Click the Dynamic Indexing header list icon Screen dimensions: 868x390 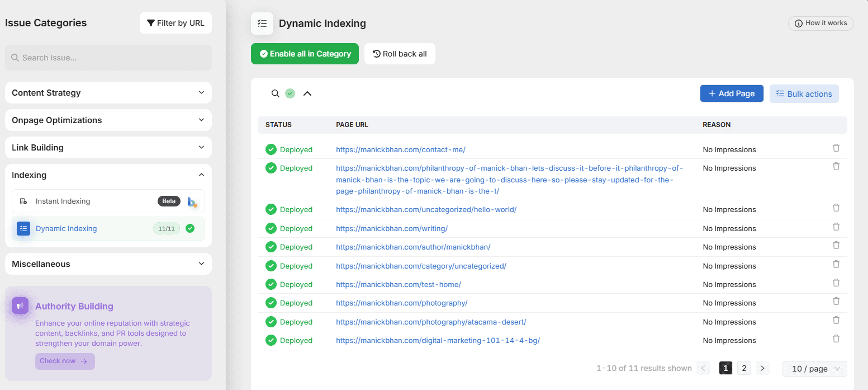point(262,24)
